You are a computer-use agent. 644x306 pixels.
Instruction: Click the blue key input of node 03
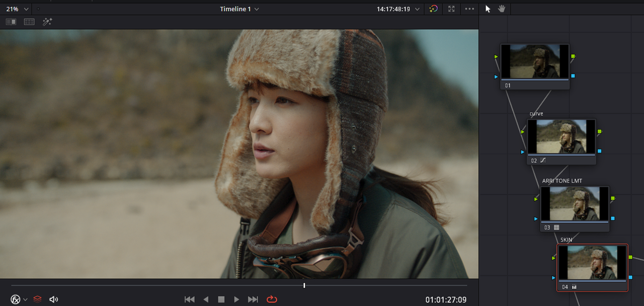(536, 218)
